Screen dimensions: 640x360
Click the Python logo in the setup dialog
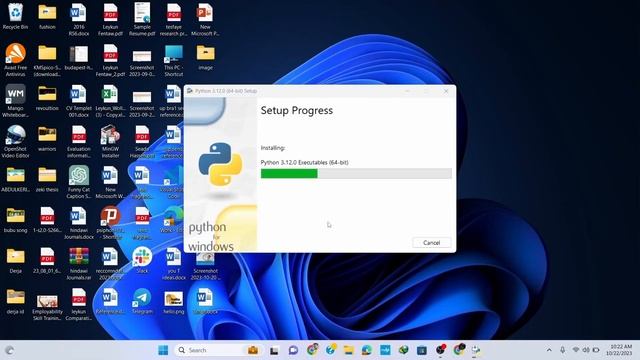tap(220, 164)
